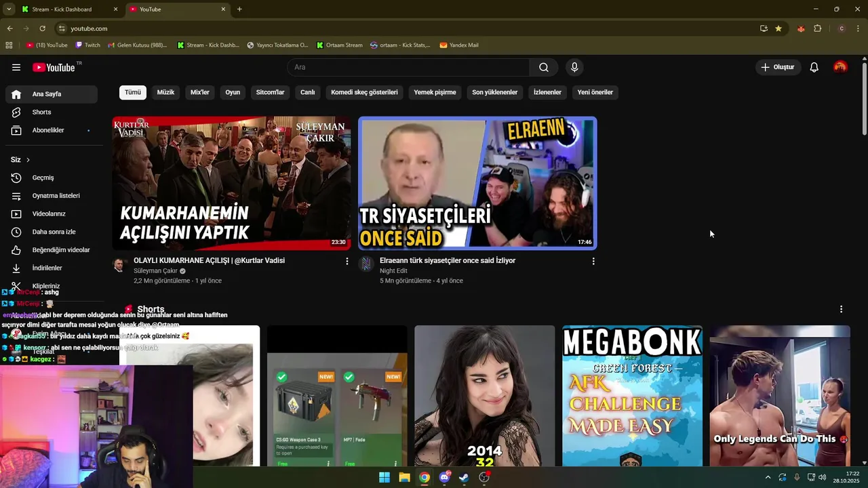Select the İzlenenler filter chip
This screenshot has height=488, width=868.
tap(547, 92)
